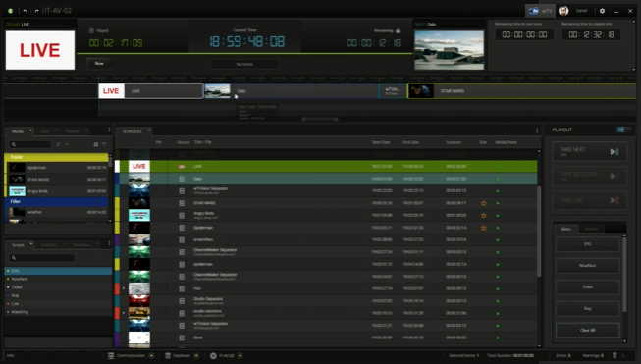Click star icon on Spiderman schedule row
Viewport: 641px width, 364px height.
pos(484,228)
